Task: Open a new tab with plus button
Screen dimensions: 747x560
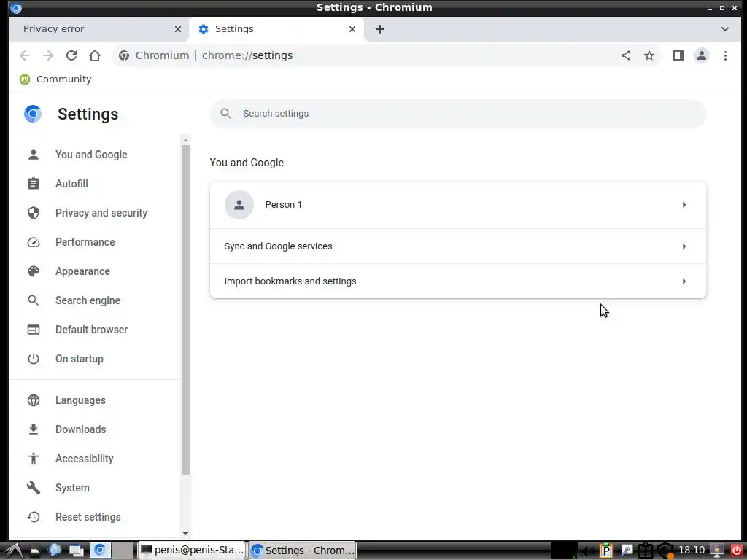Action: pos(379,29)
